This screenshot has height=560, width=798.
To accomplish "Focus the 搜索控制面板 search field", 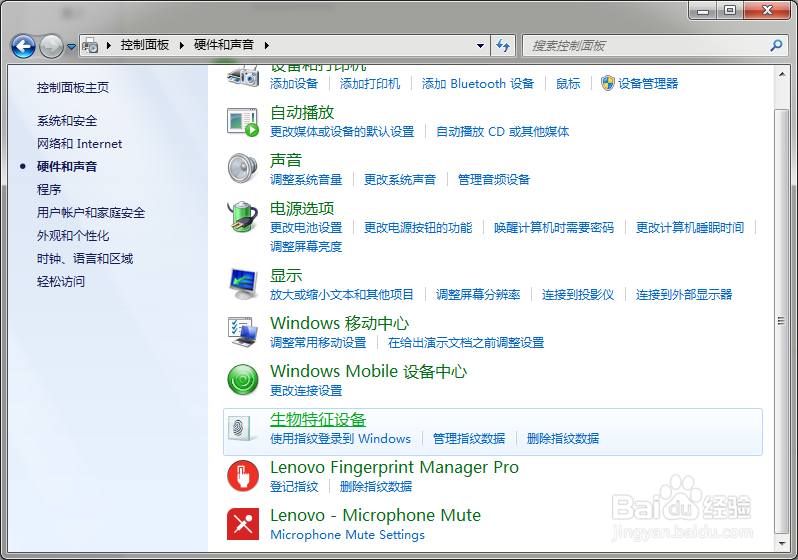I will [654, 46].
